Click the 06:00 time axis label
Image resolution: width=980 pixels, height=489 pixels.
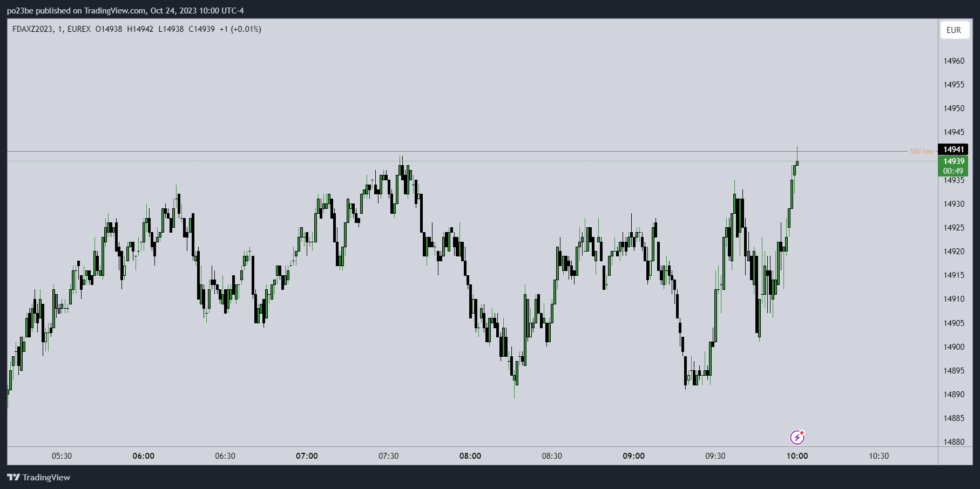(x=144, y=456)
